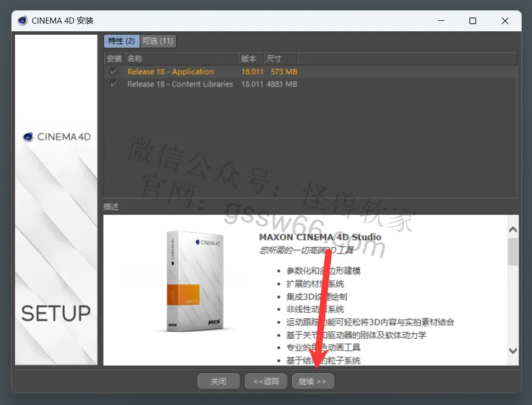The height and width of the screenshot is (405, 532).
Task: Select the Release 18 - Content Libraries row name
Action: pyautogui.click(x=180, y=84)
